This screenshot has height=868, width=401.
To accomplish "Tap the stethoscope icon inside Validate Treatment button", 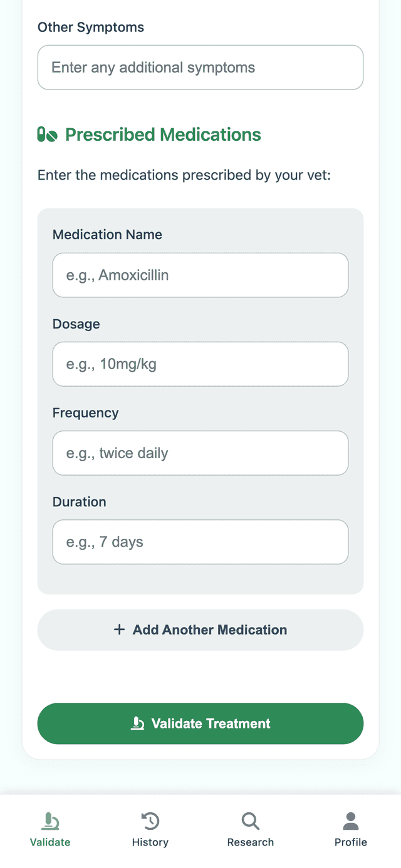I will [137, 723].
